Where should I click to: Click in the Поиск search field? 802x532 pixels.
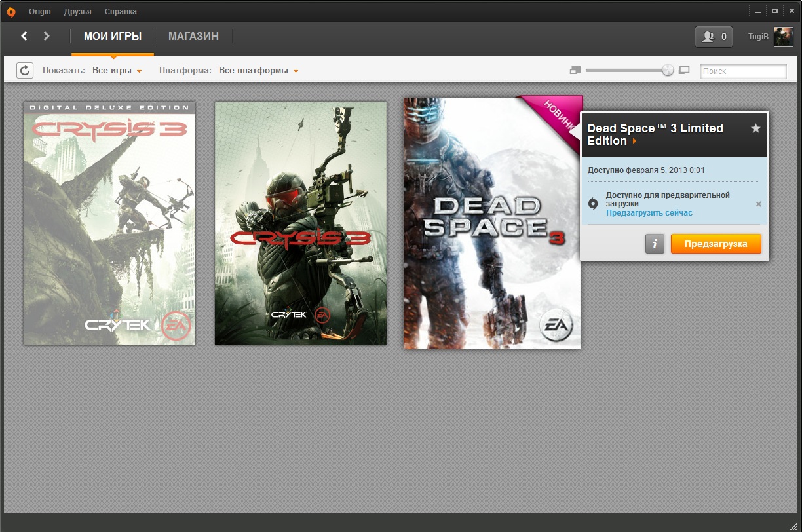[x=744, y=71]
